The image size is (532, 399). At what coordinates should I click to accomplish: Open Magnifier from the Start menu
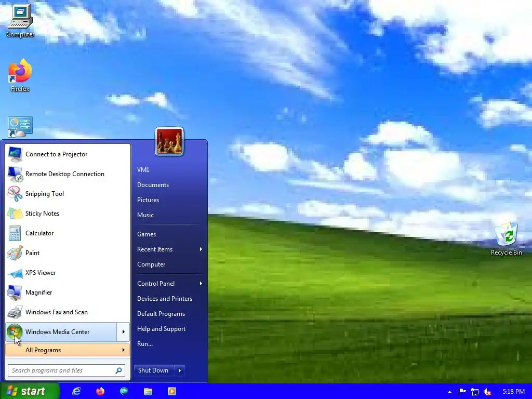pos(68,292)
